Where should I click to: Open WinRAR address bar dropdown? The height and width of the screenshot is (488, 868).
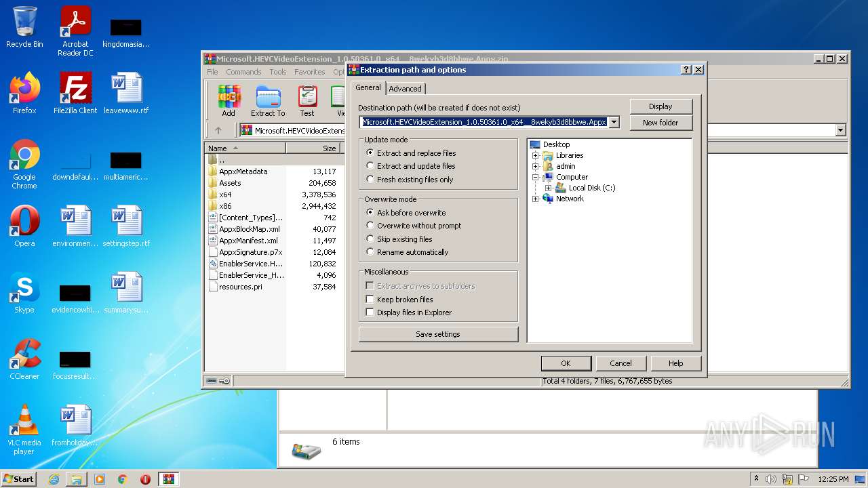pos(841,130)
